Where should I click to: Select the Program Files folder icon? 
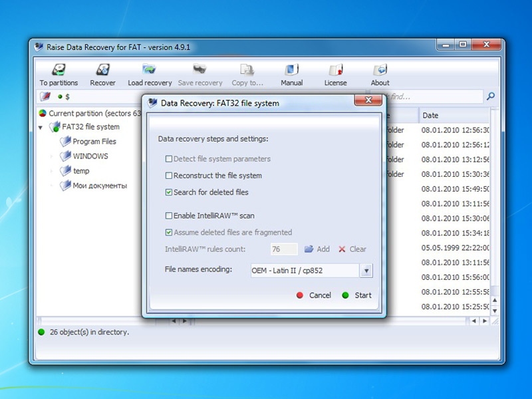65,141
